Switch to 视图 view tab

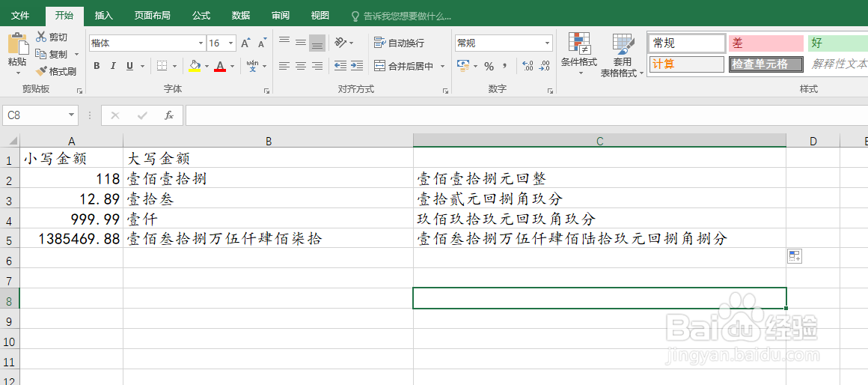point(320,16)
